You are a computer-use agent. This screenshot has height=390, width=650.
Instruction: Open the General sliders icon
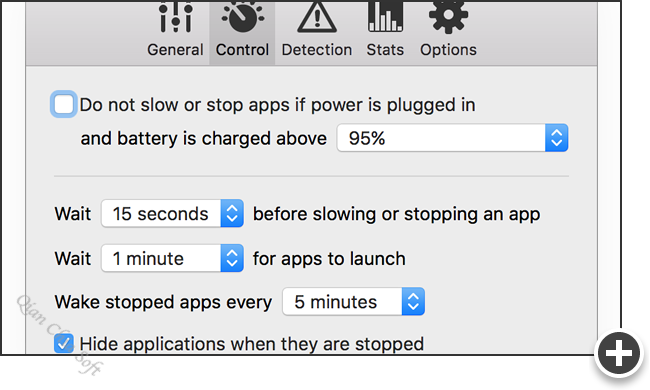[176, 17]
